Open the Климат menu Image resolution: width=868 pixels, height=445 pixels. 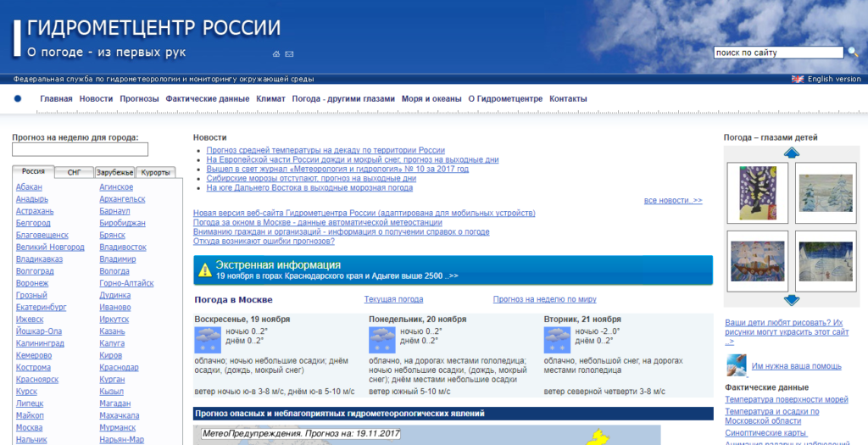(270, 99)
